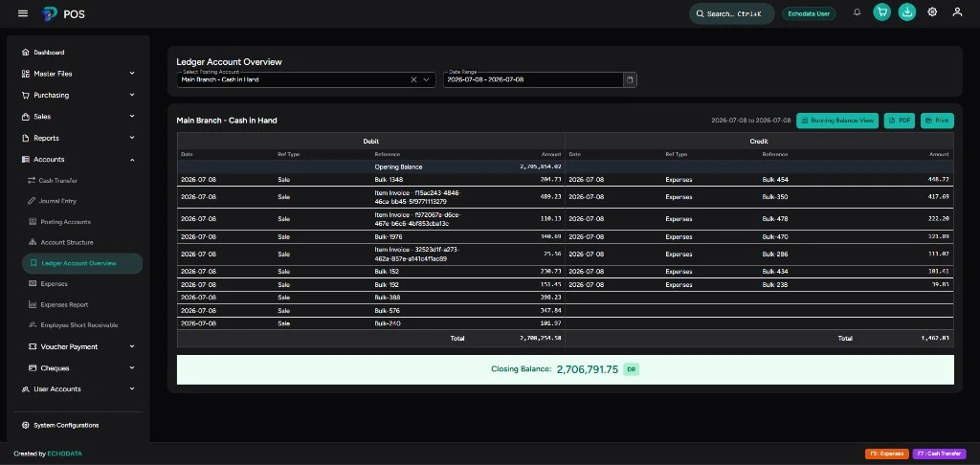
Task: Export the ledger as PDF
Action: tap(900, 121)
